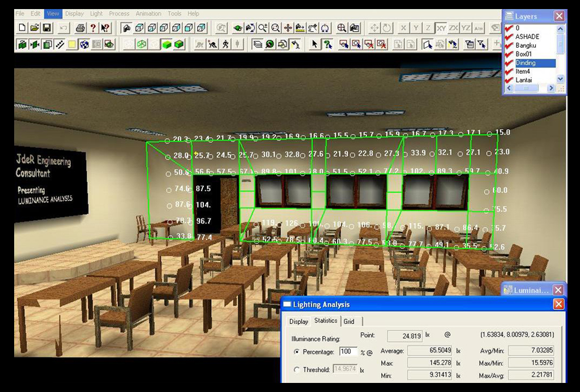Click the context Help arrow icon
This screenshot has width=580, height=392.
(105, 26)
